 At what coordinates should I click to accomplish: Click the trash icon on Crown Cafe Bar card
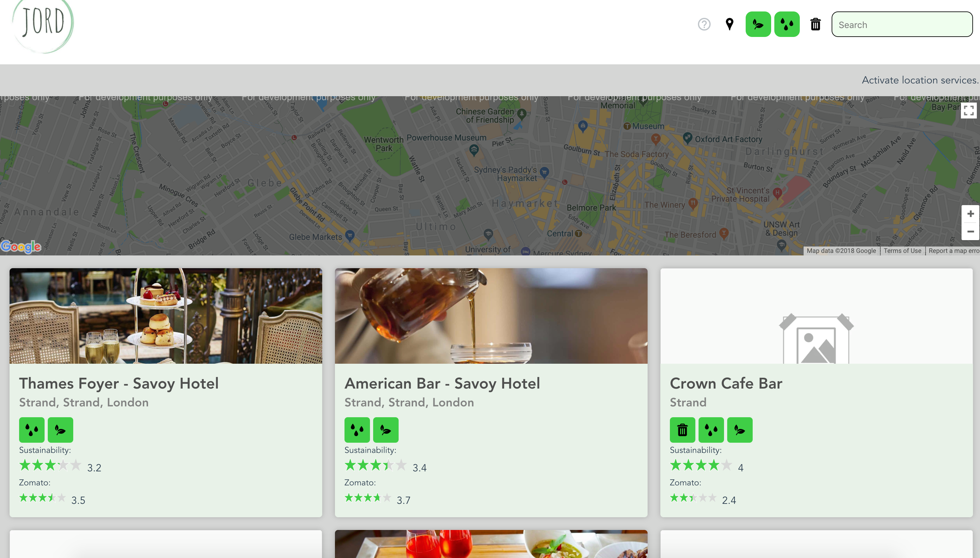682,430
